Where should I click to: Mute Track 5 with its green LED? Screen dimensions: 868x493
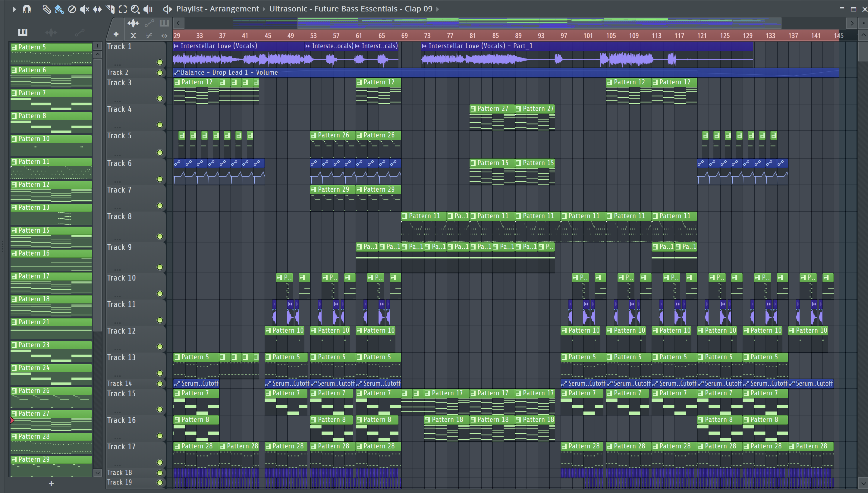click(160, 153)
